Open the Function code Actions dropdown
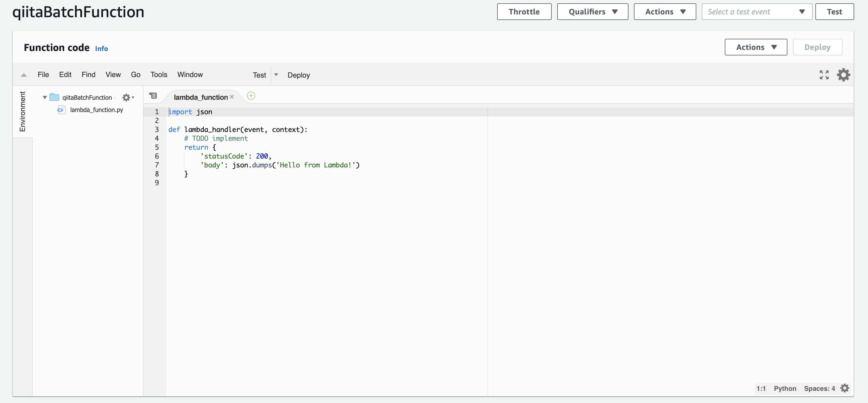Viewport: 868px width, 403px height. point(756,47)
